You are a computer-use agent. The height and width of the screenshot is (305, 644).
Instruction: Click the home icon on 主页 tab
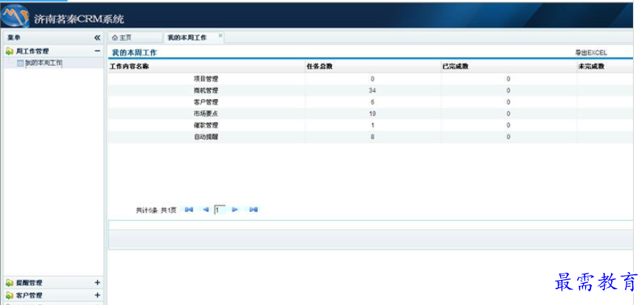coord(115,37)
